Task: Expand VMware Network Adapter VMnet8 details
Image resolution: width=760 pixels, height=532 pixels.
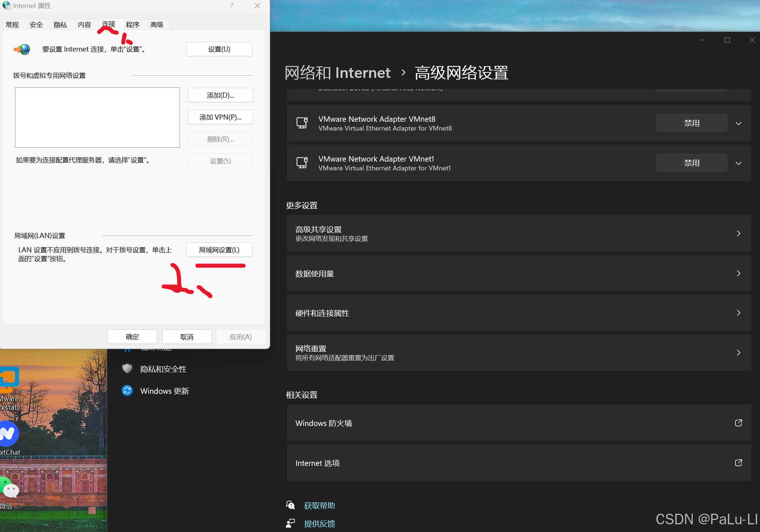Action: pyautogui.click(x=738, y=124)
